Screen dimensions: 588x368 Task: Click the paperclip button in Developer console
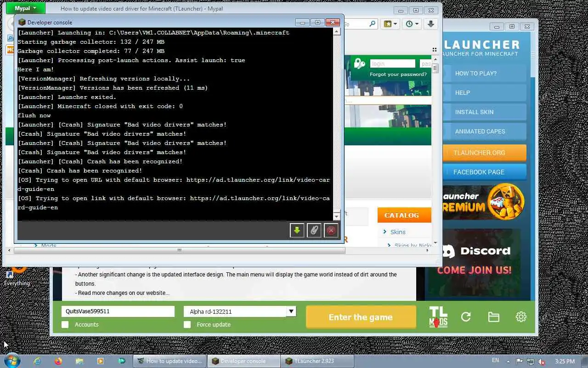coord(314,230)
